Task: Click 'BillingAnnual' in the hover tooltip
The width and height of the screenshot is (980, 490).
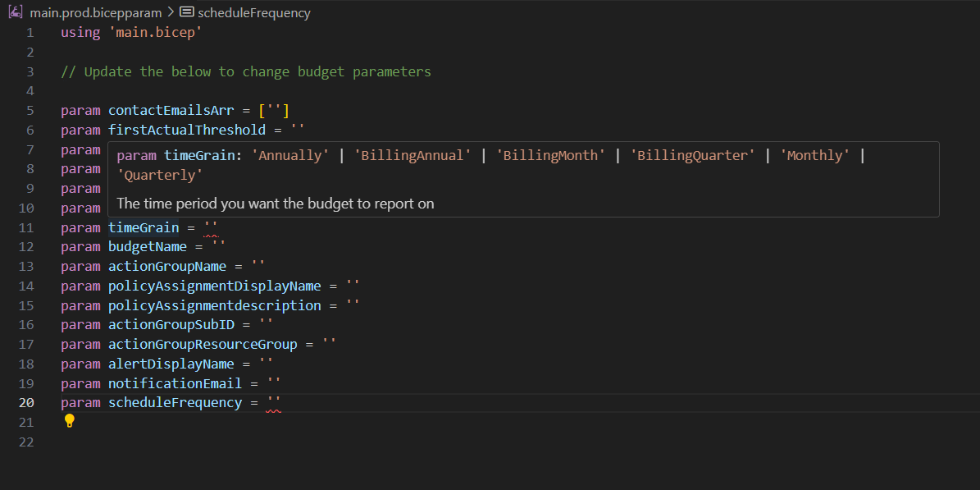Action: 413,155
